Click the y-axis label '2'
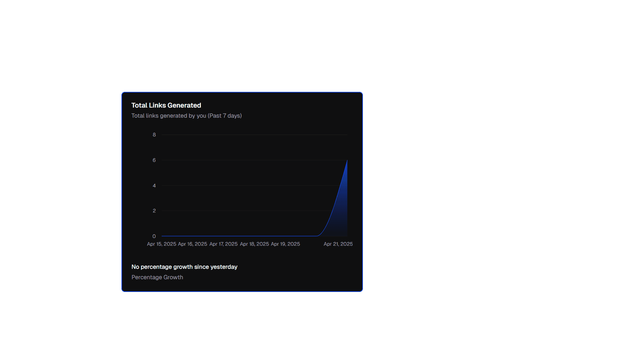 coord(154,211)
